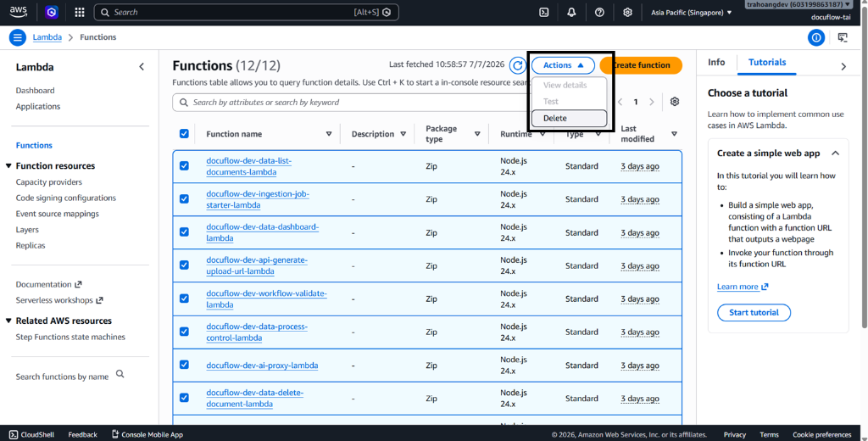Image resolution: width=868 pixels, height=441 pixels.
Task: Open the feedback screen icon under account name
Action: pos(843,37)
